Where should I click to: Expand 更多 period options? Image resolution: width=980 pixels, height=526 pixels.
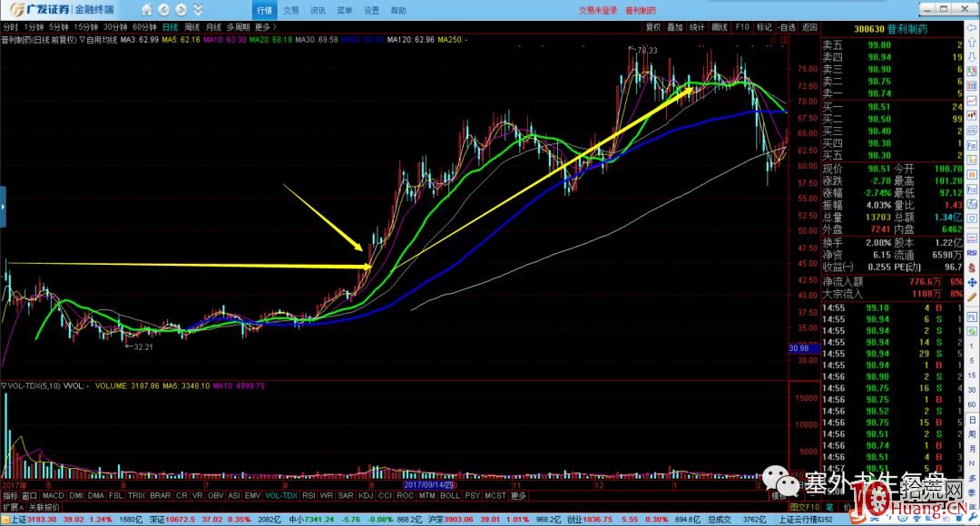265,27
